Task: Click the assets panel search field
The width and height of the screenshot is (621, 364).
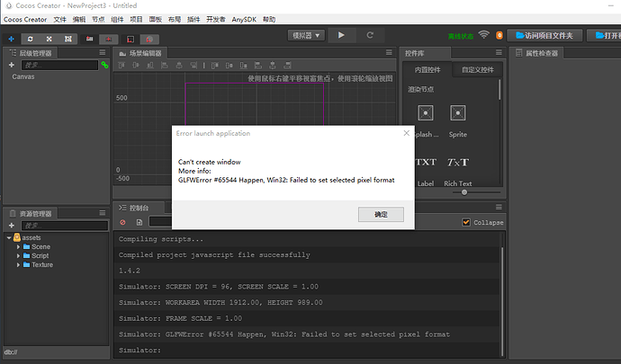Action: (64, 226)
